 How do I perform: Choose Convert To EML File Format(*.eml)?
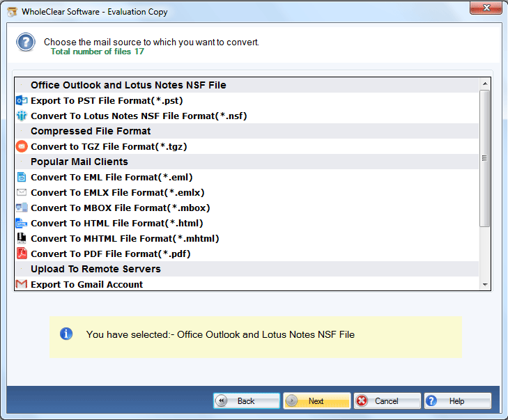tap(247, 177)
